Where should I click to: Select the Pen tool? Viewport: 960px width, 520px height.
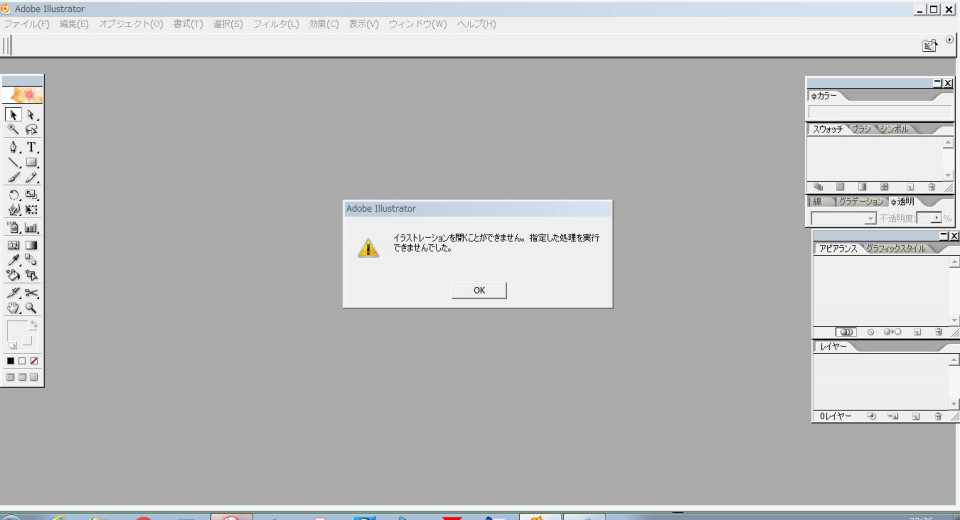click(x=14, y=147)
